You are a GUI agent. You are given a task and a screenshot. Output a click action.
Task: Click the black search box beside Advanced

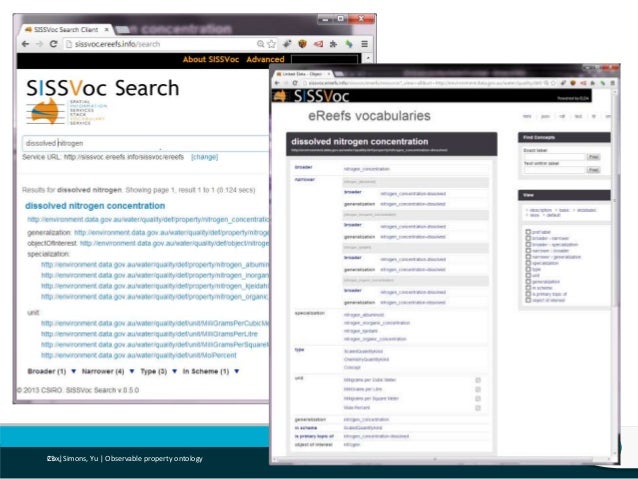click(x=325, y=59)
